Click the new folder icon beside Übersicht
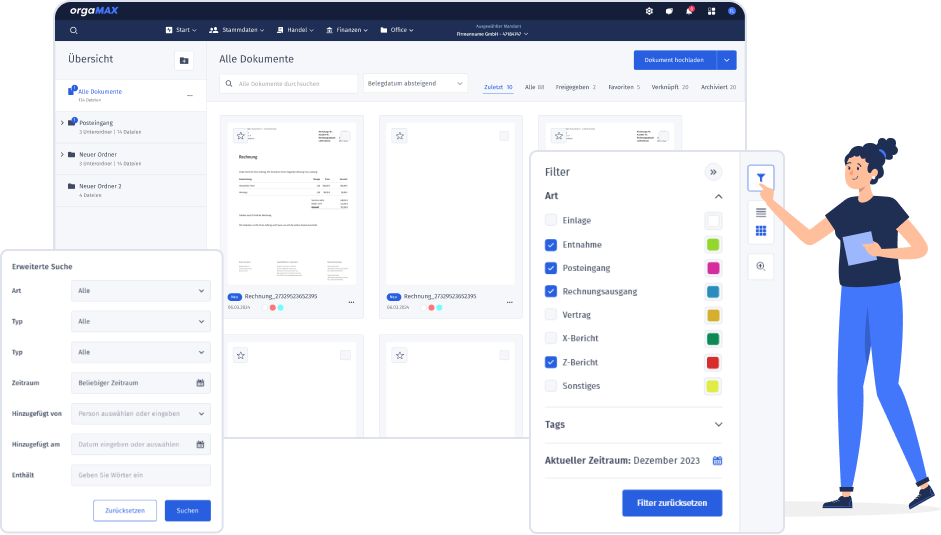 point(184,61)
